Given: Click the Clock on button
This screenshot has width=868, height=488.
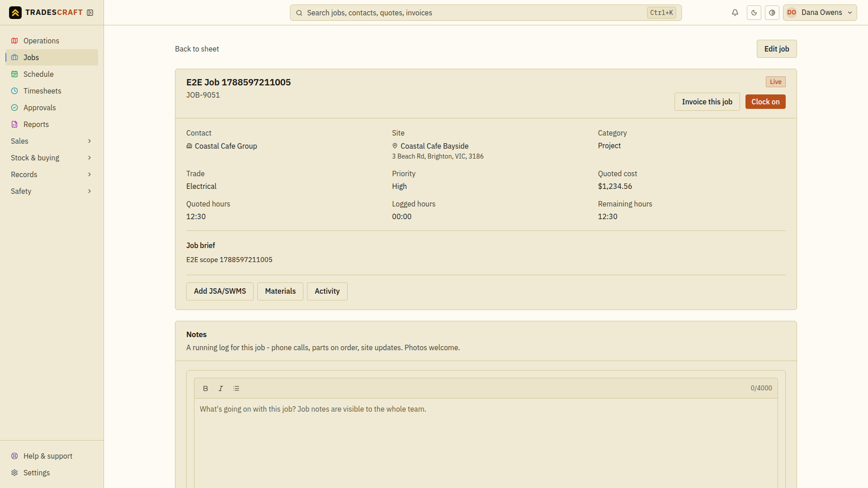Looking at the screenshot, I should click(x=765, y=102).
